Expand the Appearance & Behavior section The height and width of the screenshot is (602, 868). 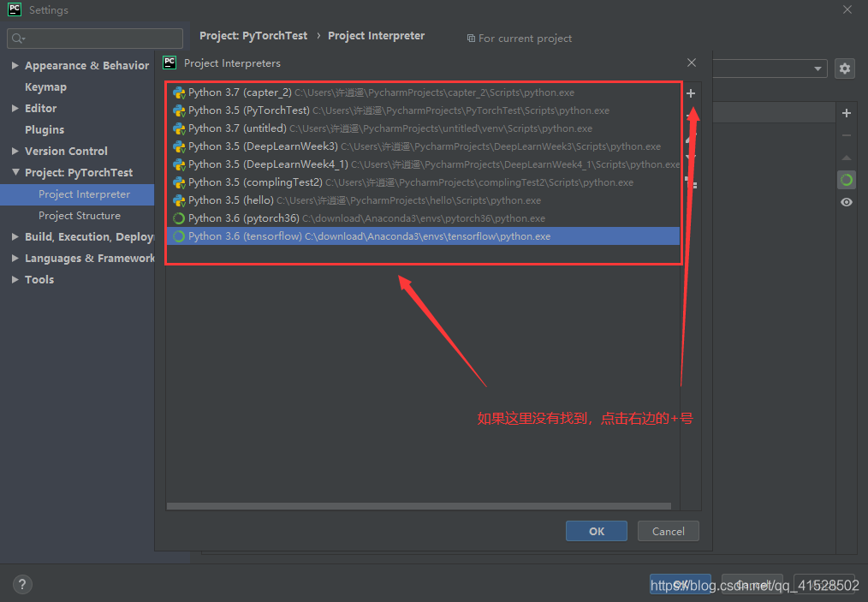point(15,66)
